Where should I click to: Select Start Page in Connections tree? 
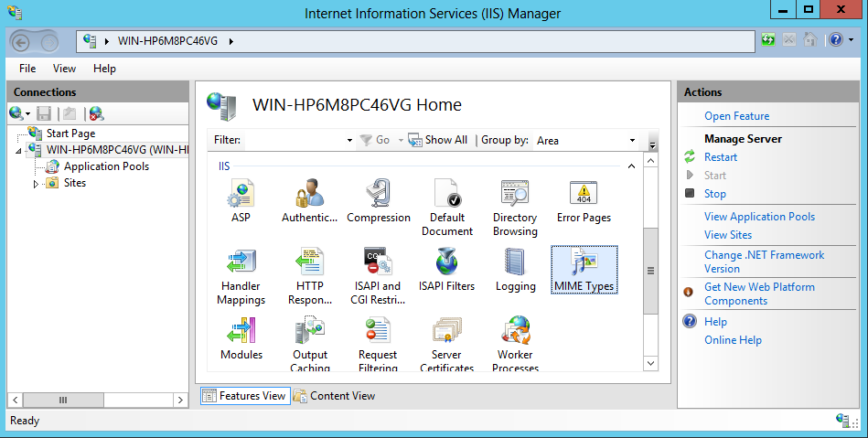[70, 134]
